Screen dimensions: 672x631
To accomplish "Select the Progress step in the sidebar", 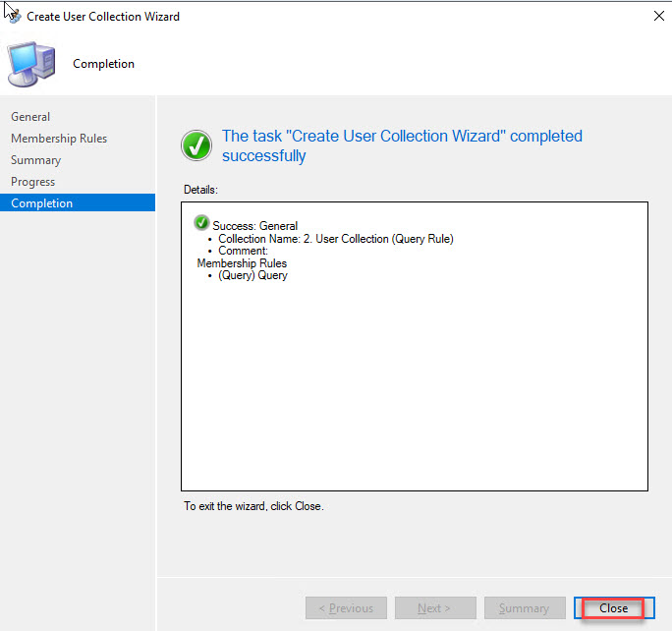I will click(32, 182).
